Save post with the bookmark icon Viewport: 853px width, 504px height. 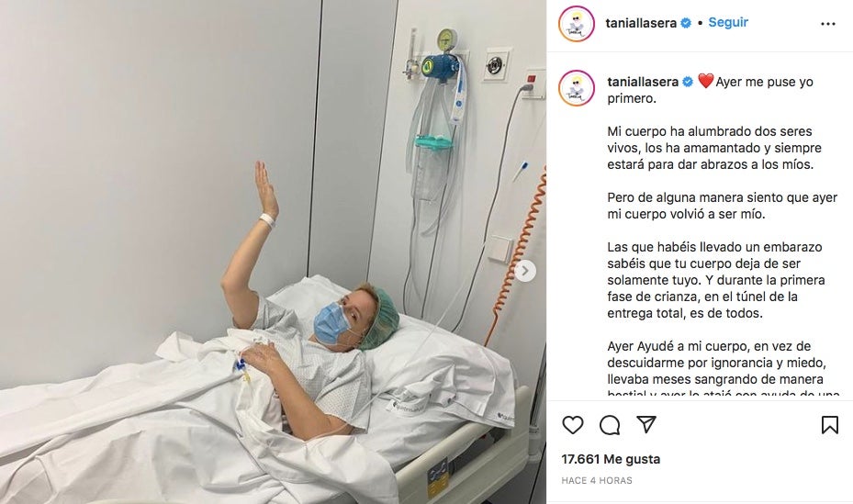830,425
